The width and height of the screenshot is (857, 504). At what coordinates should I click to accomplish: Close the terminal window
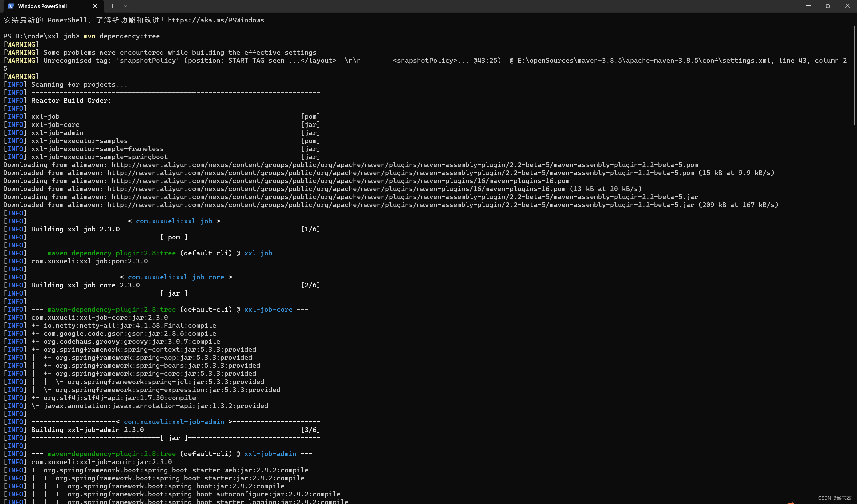847,6
